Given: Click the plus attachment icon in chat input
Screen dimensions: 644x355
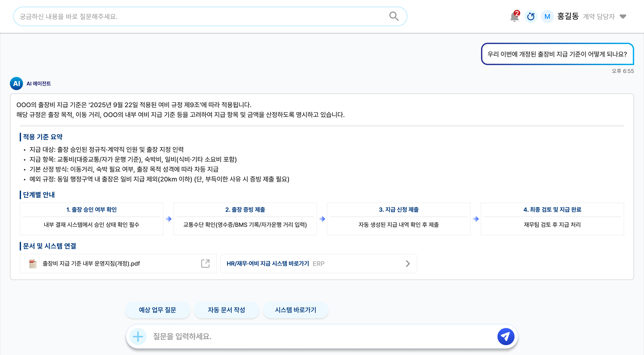Looking at the screenshot, I should point(138,337).
